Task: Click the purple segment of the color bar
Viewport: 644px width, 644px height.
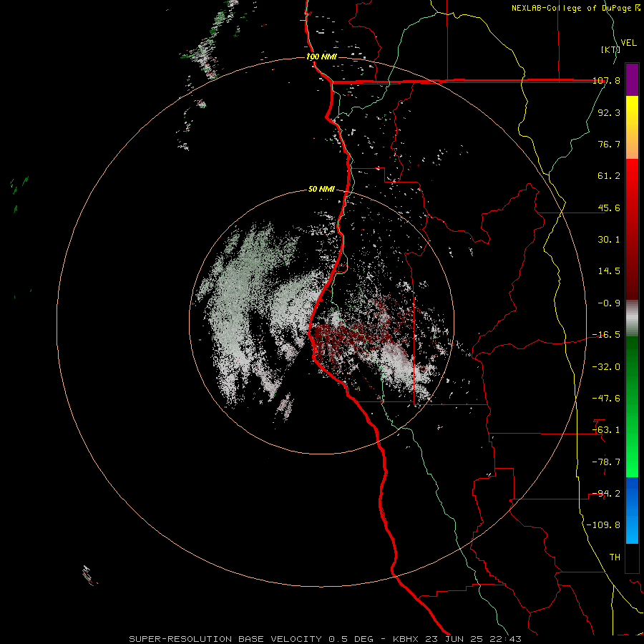Action: [x=632, y=79]
